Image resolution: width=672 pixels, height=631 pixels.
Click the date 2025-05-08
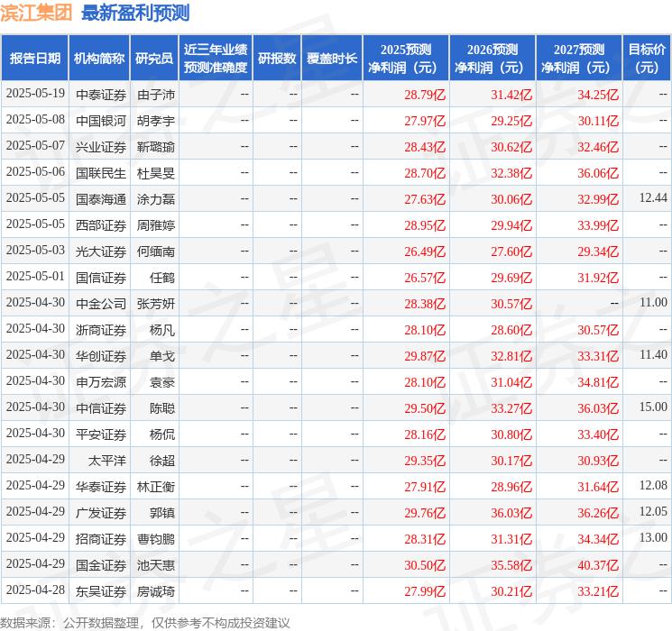click(x=35, y=120)
